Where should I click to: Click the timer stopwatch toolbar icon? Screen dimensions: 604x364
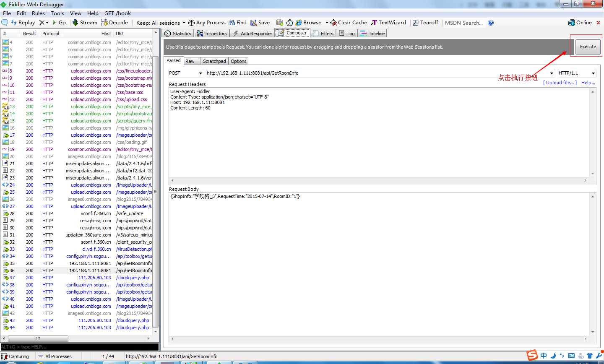pos(289,23)
